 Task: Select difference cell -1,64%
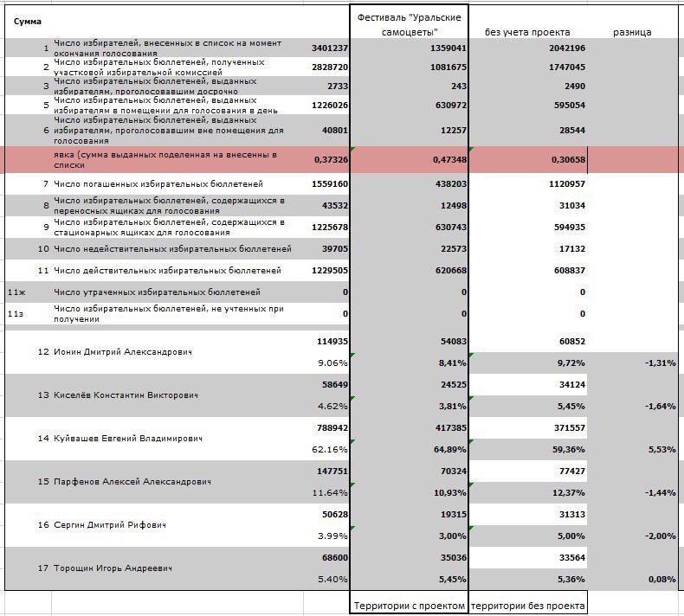coord(661,407)
